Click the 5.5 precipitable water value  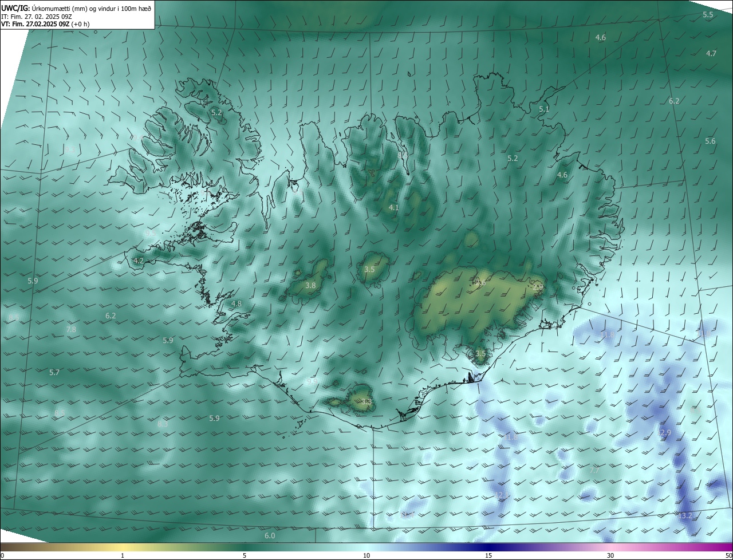(708, 14)
